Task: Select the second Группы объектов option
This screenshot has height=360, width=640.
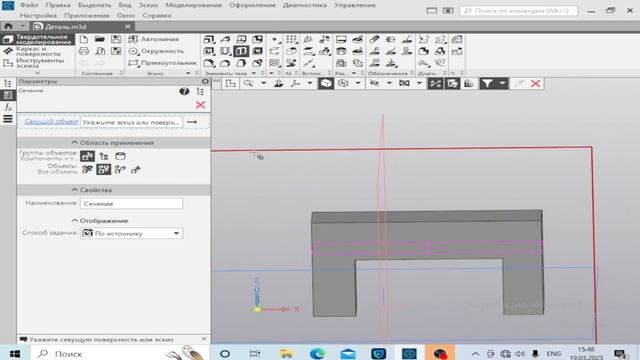Action: point(104,156)
